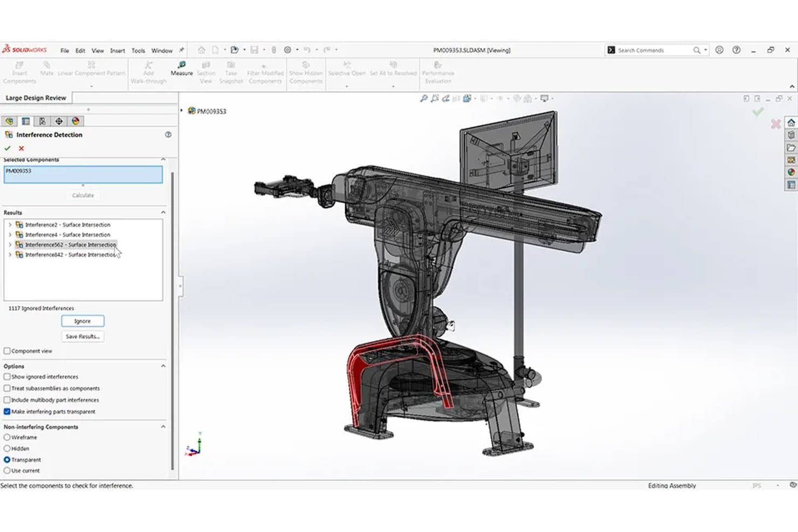Expand the PM009353 flyout tree node
Screen dimensions: 798x532
click(x=182, y=111)
